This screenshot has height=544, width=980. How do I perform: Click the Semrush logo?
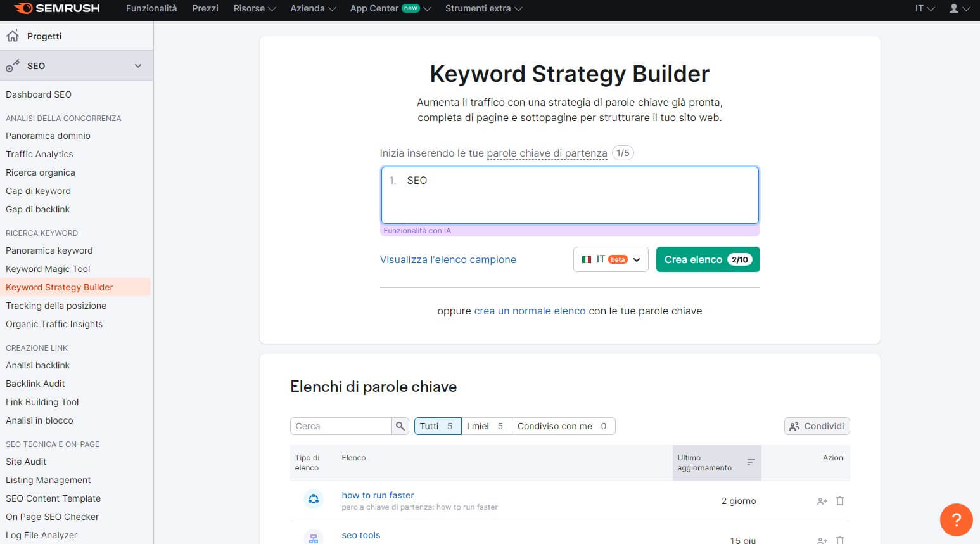(57, 8)
